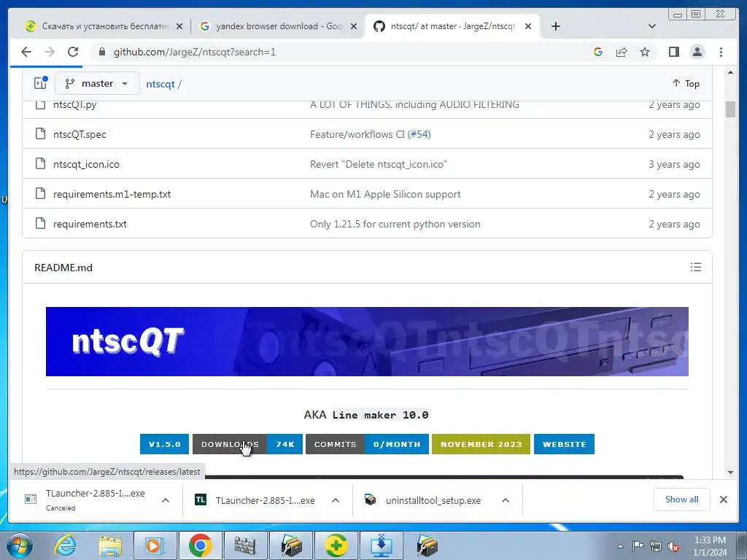Click the file icon beside ntscQT.spec

coord(41,134)
